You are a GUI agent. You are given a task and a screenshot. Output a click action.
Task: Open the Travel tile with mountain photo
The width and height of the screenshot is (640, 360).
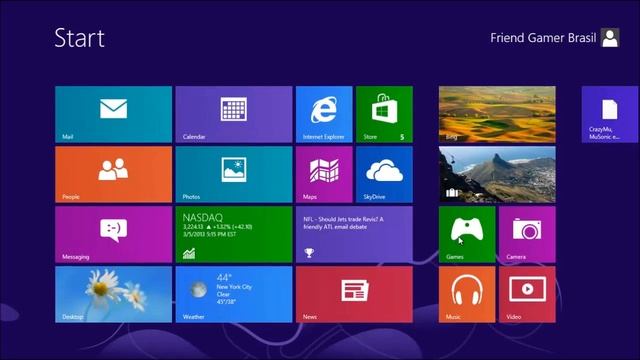tap(497, 174)
